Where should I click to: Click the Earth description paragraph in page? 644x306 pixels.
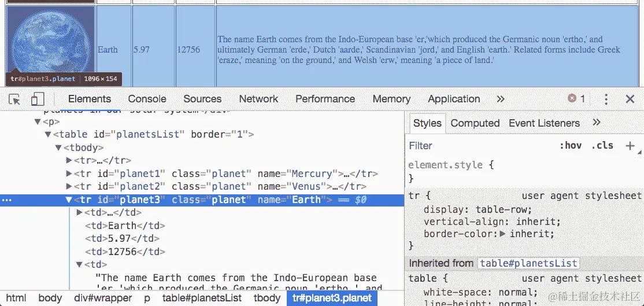point(419,50)
